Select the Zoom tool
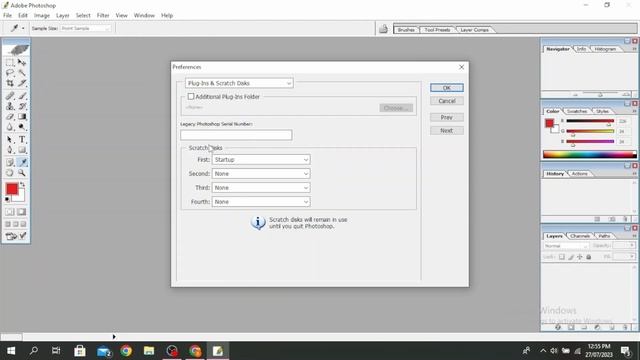The height and width of the screenshot is (360, 640). [22, 173]
